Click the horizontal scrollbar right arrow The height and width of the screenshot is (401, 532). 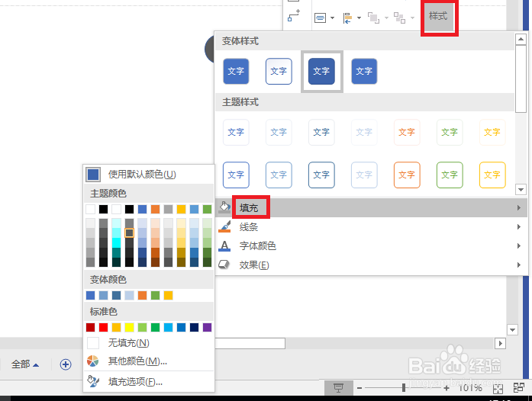pyautogui.click(x=500, y=343)
